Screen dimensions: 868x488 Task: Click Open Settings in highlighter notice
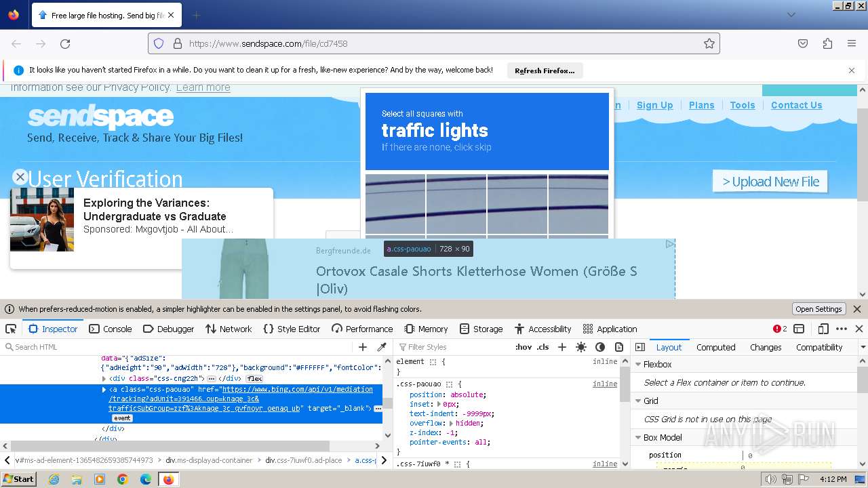click(x=818, y=309)
